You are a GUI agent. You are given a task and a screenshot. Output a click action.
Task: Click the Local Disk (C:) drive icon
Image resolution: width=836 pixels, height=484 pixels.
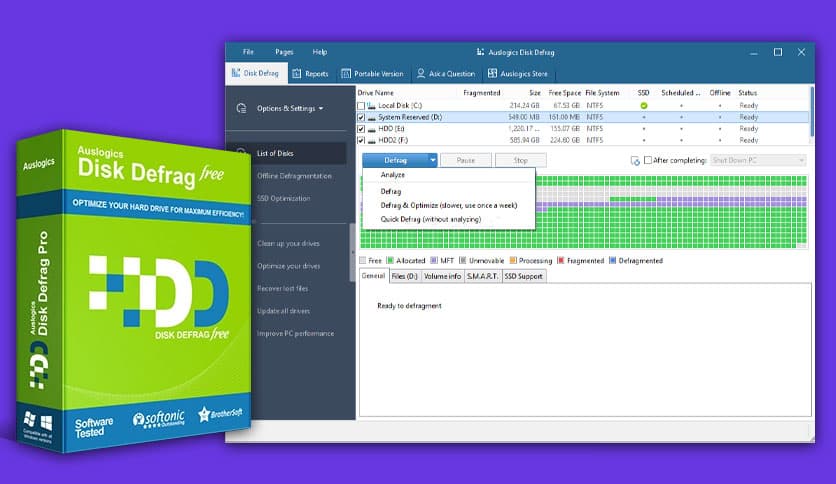point(371,106)
